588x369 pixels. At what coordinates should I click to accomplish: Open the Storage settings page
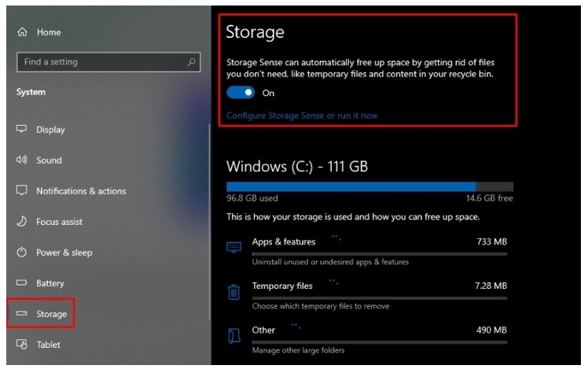tap(51, 314)
